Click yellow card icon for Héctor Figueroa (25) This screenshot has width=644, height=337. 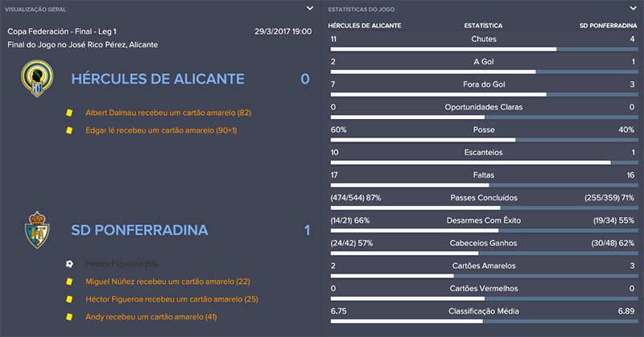pos(69,299)
